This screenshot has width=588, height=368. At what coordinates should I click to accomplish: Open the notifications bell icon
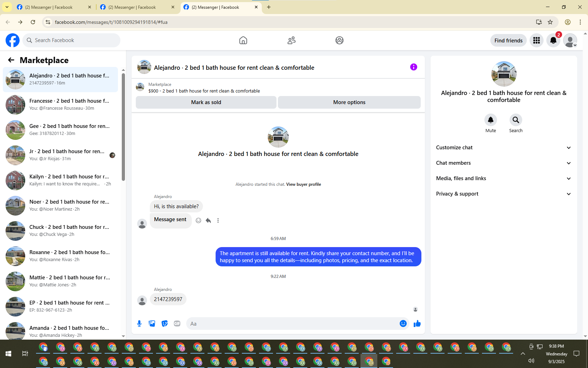coord(553,40)
